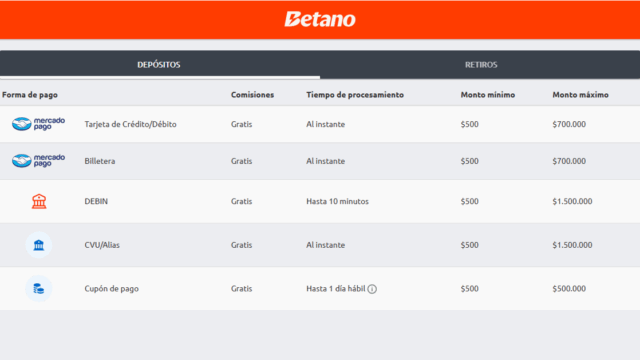640x360 pixels.
Task: Switch to the Retiros tab
Action: tap(480, 64)
